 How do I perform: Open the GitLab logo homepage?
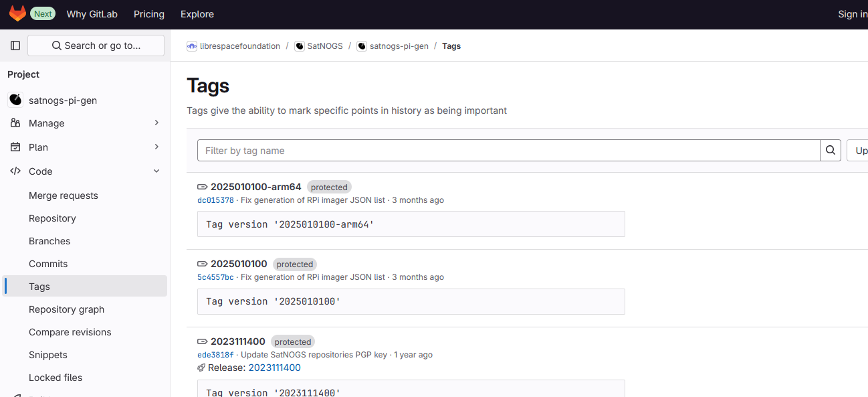coord(17,13)
